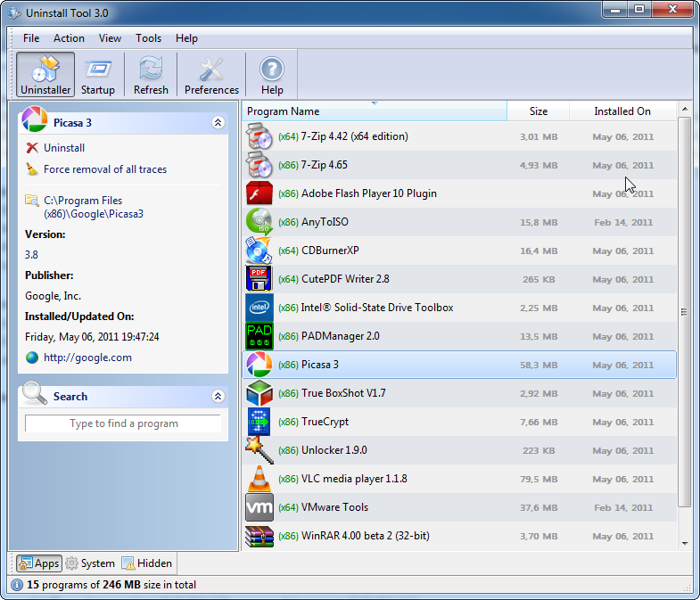Click the magnifier icon in Search panel
Screen dimensions: 700x600
coord(35,393)
